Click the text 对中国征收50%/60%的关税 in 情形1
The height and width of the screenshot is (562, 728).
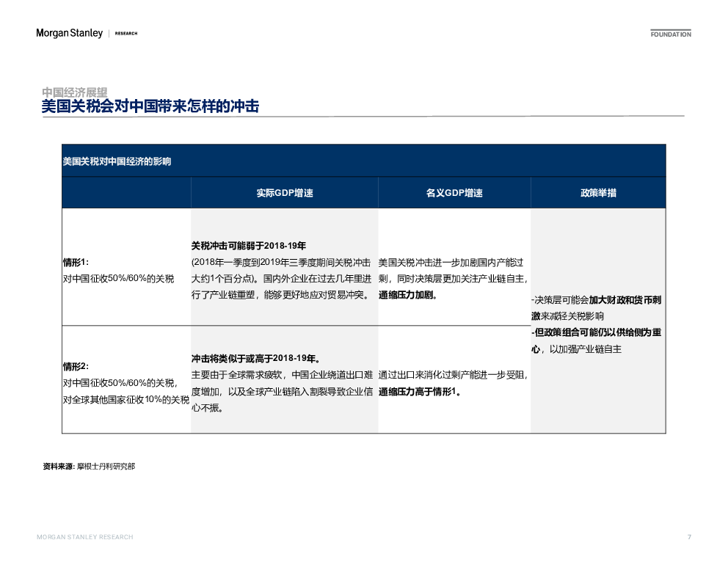coord(118,279)
